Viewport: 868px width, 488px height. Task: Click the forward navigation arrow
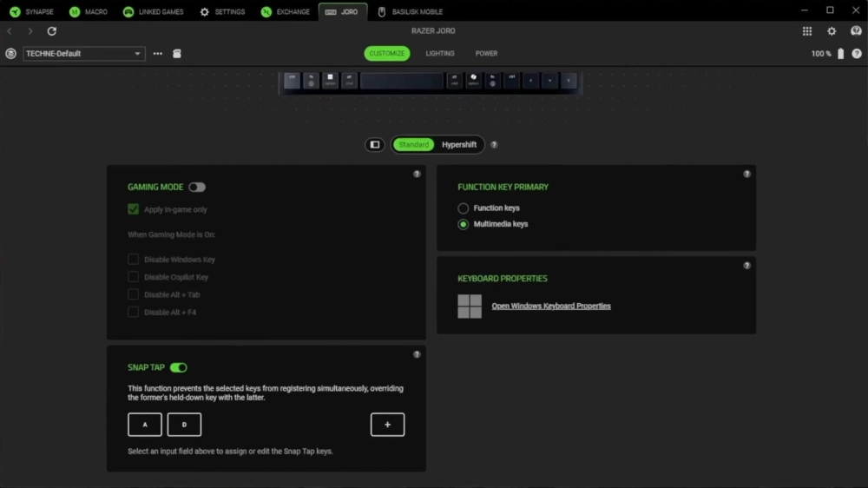(30, 31)
